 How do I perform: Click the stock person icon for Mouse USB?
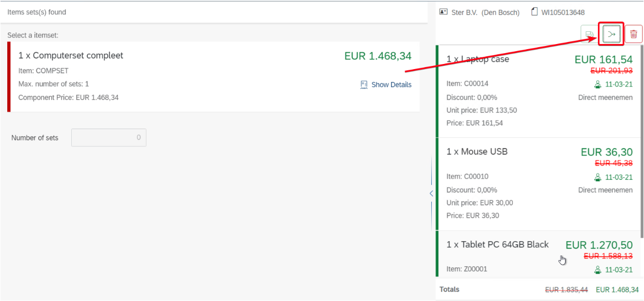597,177
